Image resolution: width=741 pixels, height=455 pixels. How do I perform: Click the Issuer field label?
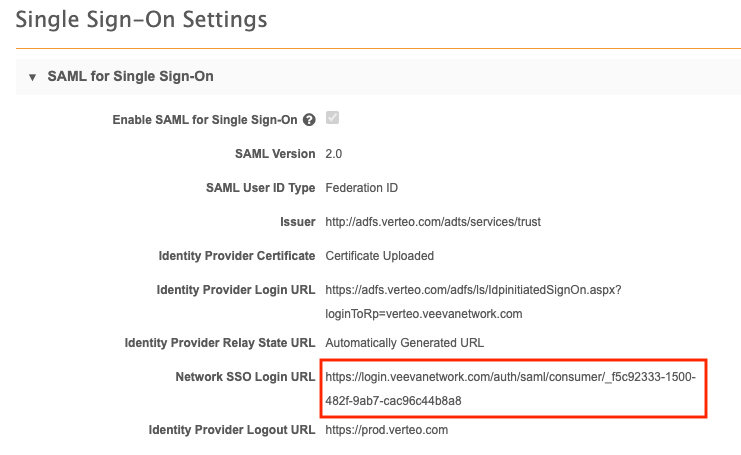click(x=298, y=221)
